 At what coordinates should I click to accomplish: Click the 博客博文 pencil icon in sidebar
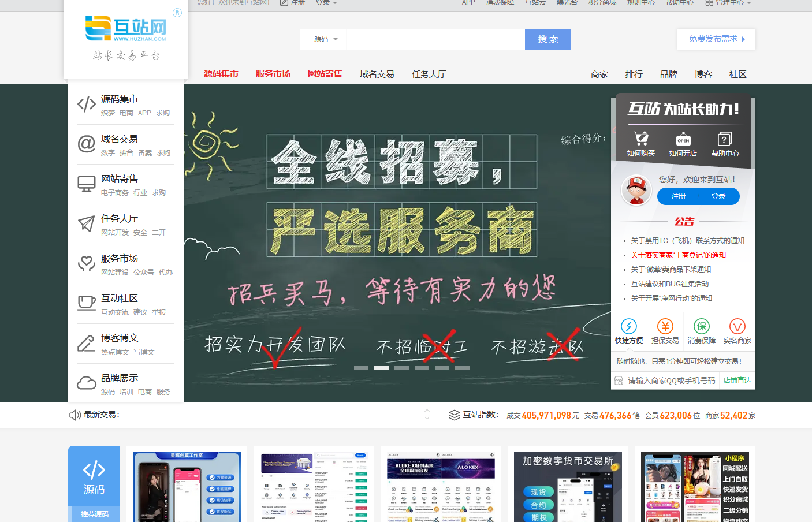click(87, 343)
